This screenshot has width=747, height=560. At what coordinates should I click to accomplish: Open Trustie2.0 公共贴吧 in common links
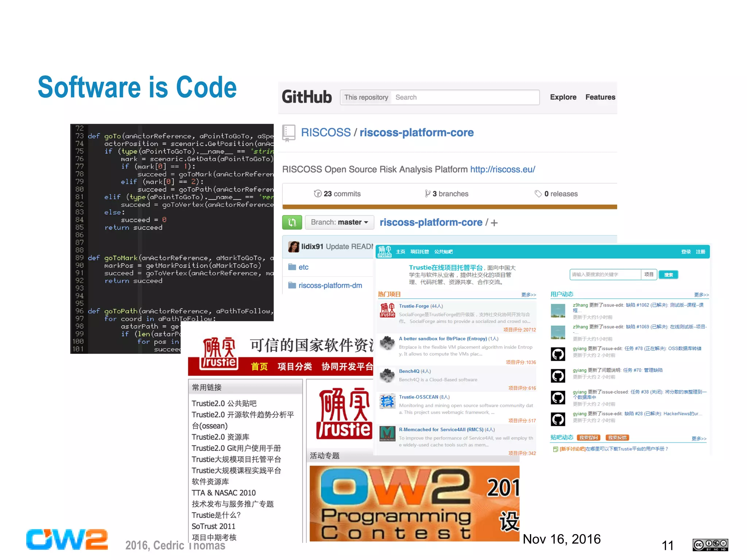[x=224, y=403]
